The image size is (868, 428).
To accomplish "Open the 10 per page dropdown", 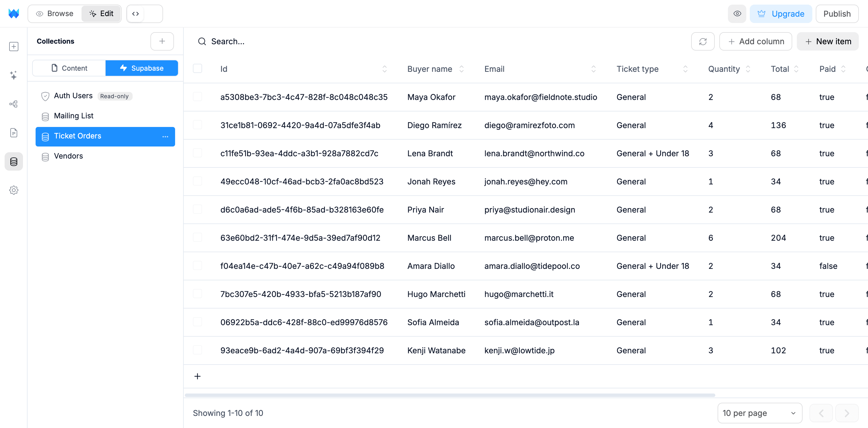I will (759, 413).
